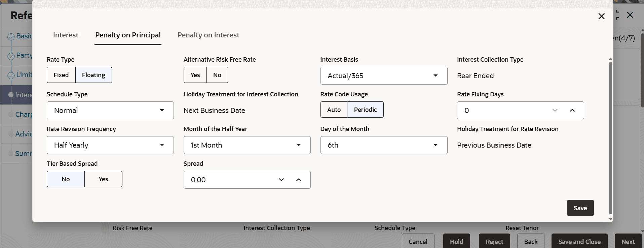Click 'Next Business Date' holiday treatment text
This screenshot has width=644, height=248.
tap(214, 111)
